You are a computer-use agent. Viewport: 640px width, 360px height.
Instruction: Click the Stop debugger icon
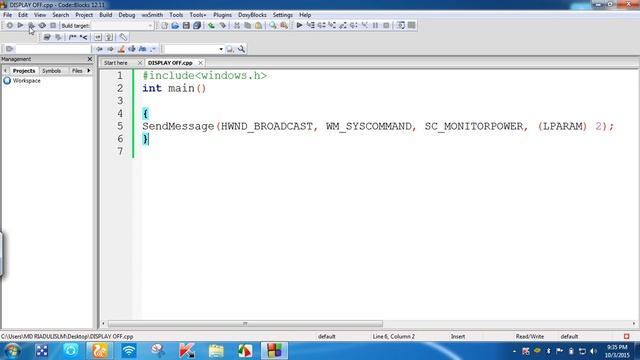coord(386,25)
